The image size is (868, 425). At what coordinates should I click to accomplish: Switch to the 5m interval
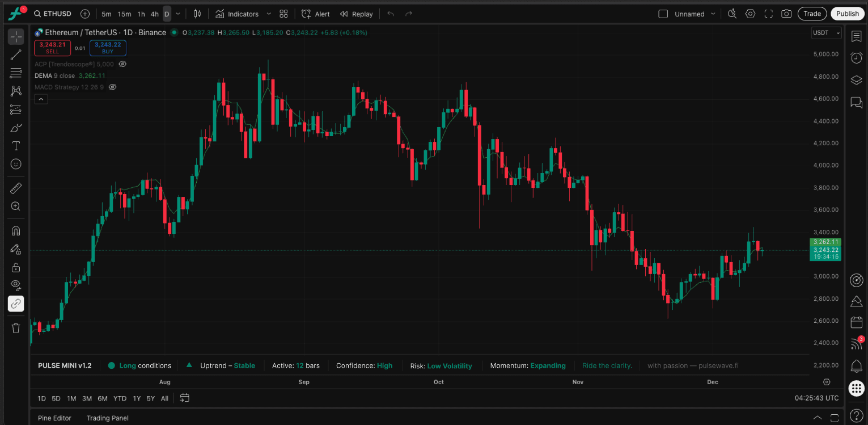(107, 14)
